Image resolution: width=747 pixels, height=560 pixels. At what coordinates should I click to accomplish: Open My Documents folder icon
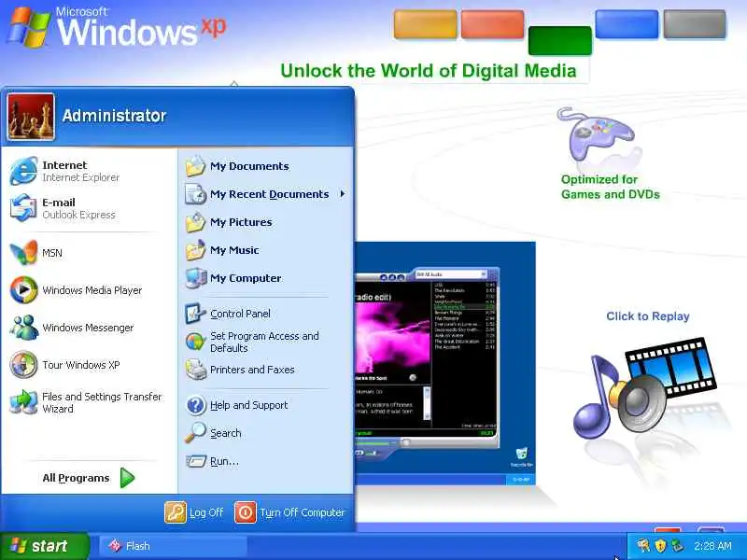(x=195, y=166)
